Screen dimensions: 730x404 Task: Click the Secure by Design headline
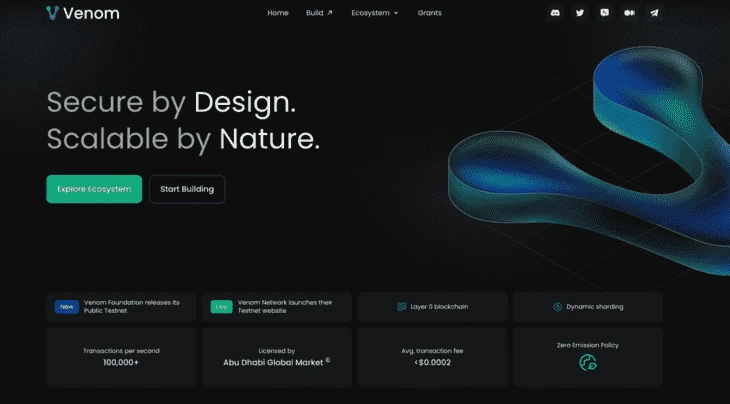point(171,102)
